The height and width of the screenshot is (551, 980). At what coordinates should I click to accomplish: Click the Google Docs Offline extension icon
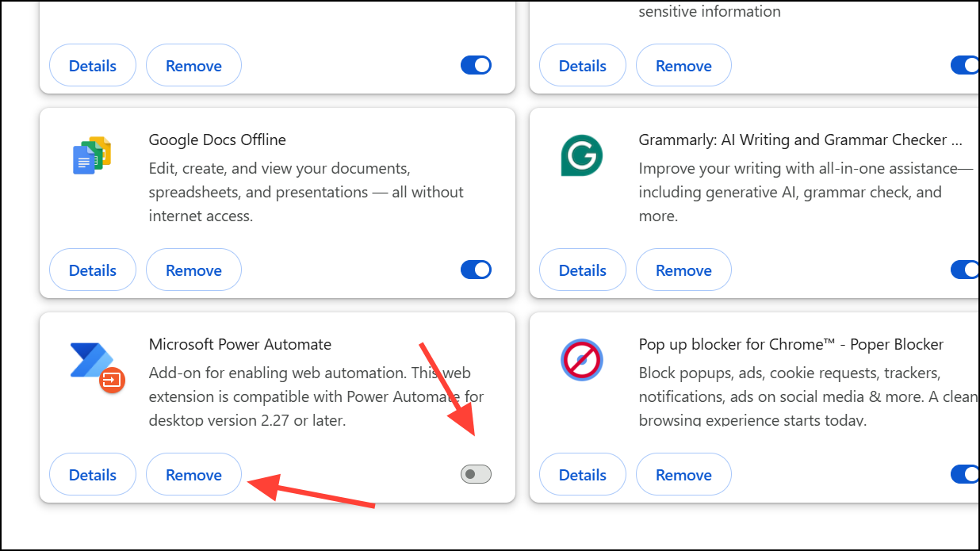point(91,155)
